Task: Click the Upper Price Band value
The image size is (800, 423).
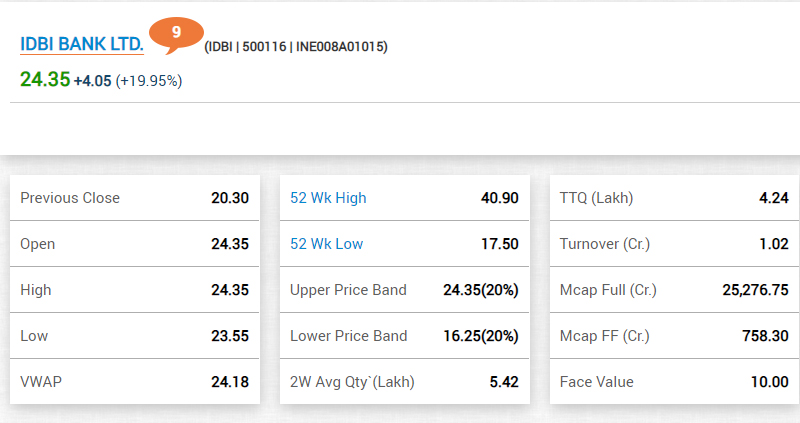Action: click(481, 290)
